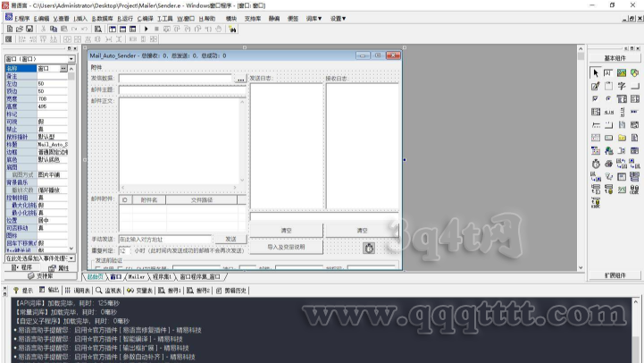Viewport: 644px width, 363px height.
Task: Click the Copy toolbar icon
Action: tap(54, 29)
